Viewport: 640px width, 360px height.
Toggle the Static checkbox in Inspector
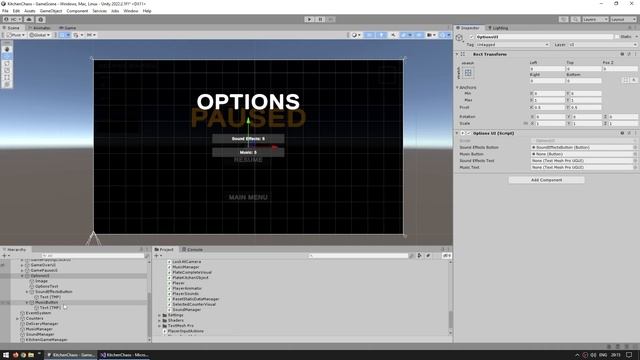[617, 37]
